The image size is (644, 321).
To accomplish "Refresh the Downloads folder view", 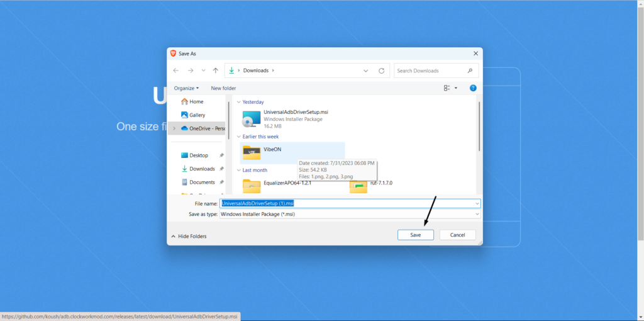I will [x=381, y=70].
